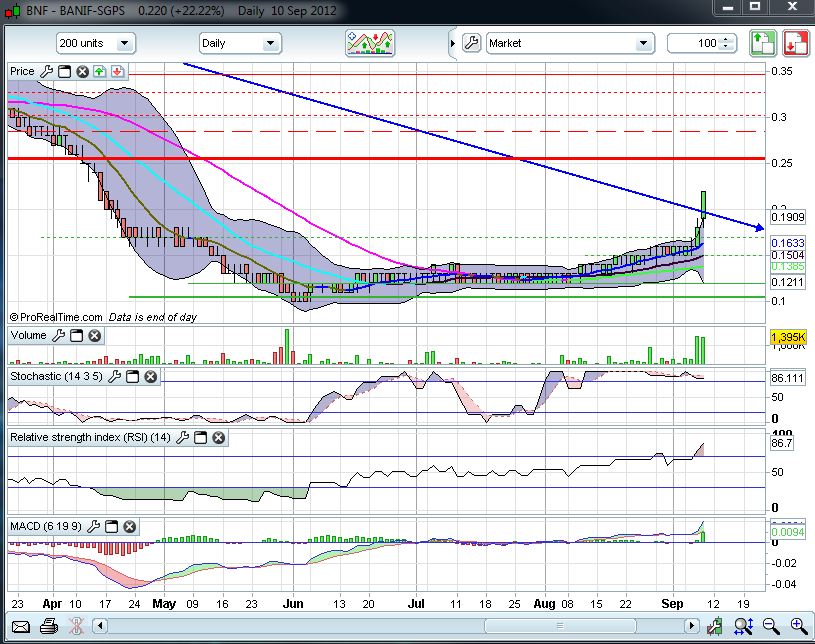Open MACD indicator settings wrench

pyautogui.click(x=95, y=526)
